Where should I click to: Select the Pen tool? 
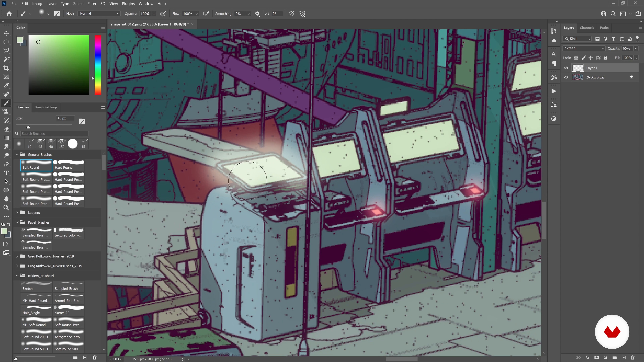7,164
